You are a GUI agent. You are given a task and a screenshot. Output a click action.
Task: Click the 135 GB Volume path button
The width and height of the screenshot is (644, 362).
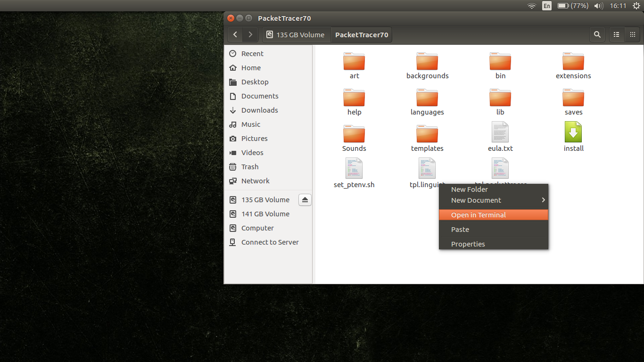(296, 34)
